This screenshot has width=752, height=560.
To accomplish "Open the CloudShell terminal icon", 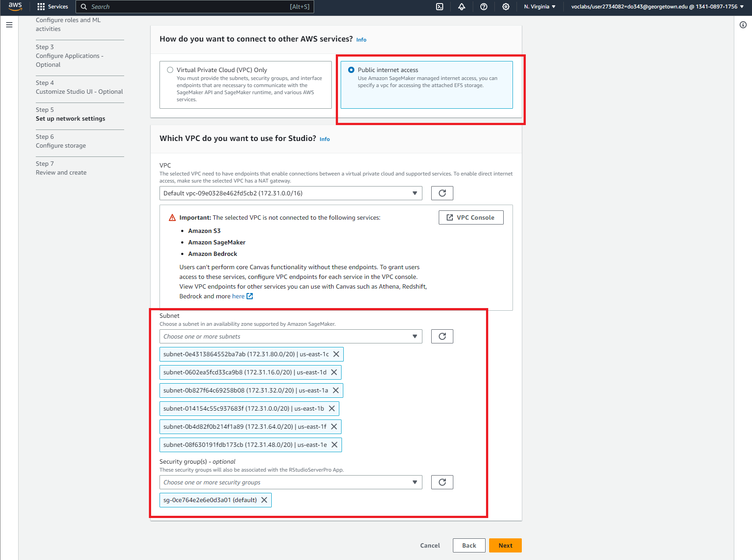I will [440, 7].
